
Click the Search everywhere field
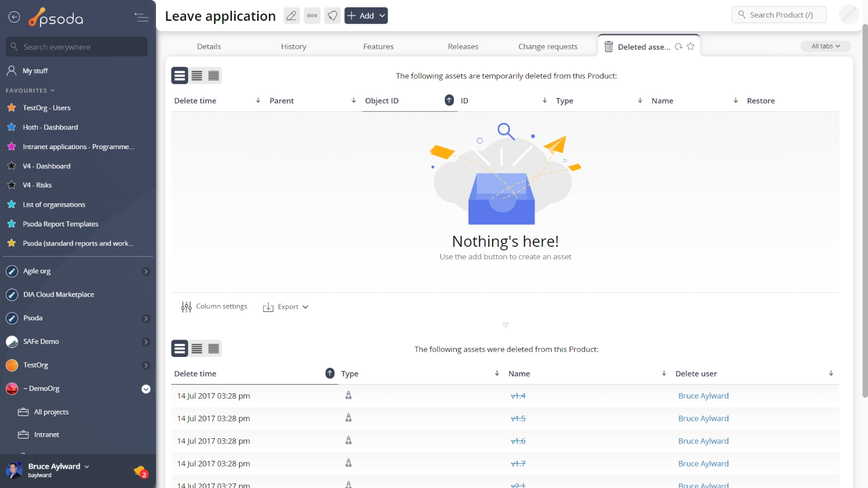(77, 47)
